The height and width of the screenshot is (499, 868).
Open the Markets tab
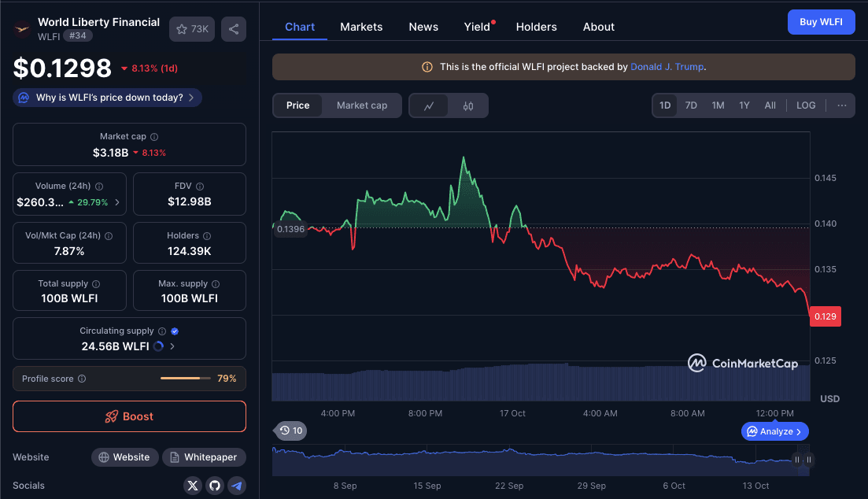point(361,27)
